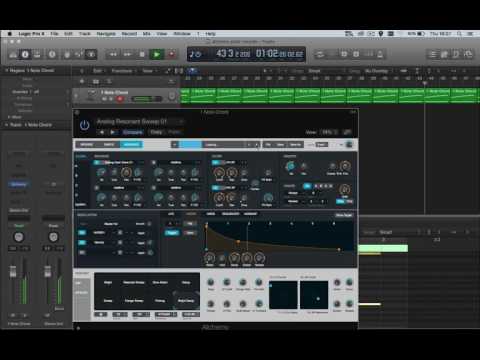Screen dimensions: 480x360
Task: Open the File menu
Action: 54,34
